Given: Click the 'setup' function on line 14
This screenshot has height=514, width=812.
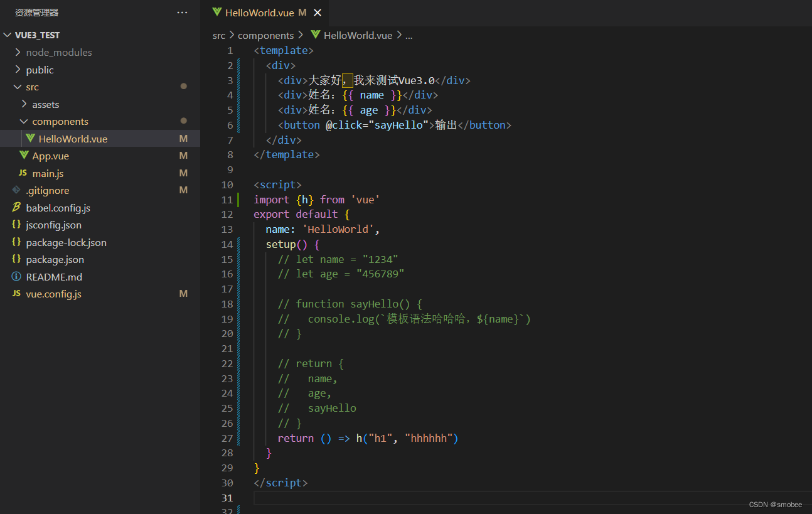Looking at the screenshot, I should coord(280,244).
